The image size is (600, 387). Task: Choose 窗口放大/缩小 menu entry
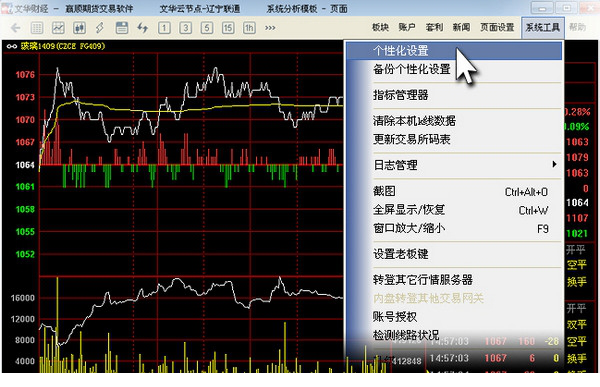pos(454,229)
